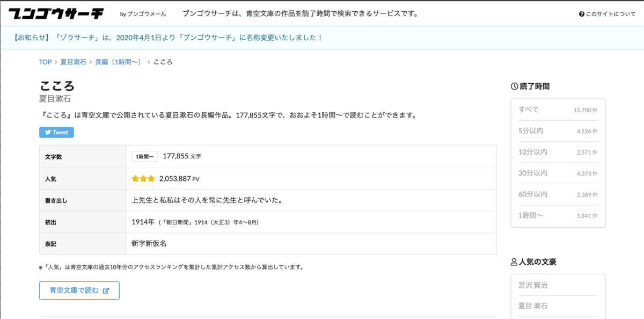Click the header tagline about 青空文庫 reading time search
644x319 pixels.
(301, 13)
